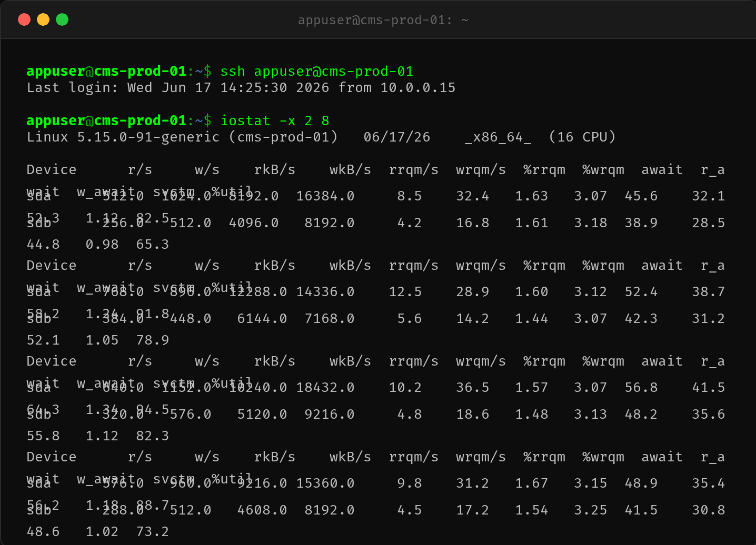756x545 pixels.
Task: Click the wkB/s value 7168.0
Action: [330, 318]
